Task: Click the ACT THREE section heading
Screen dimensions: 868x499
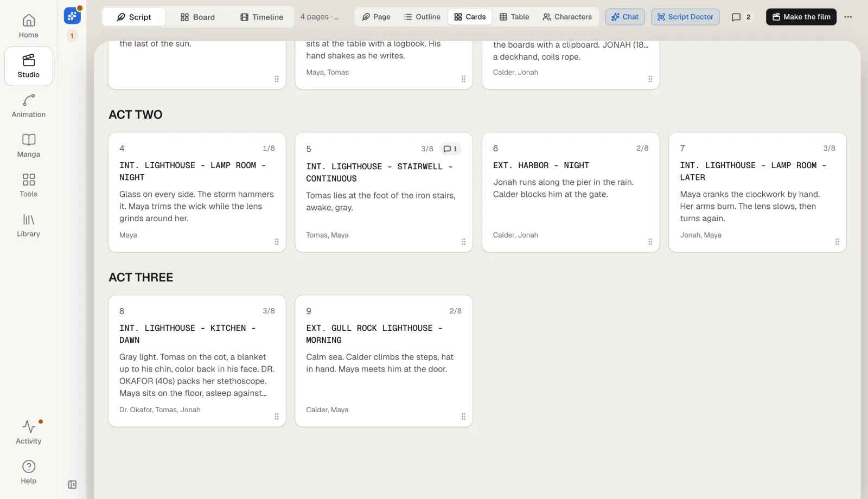Action: tap(141, 277)
